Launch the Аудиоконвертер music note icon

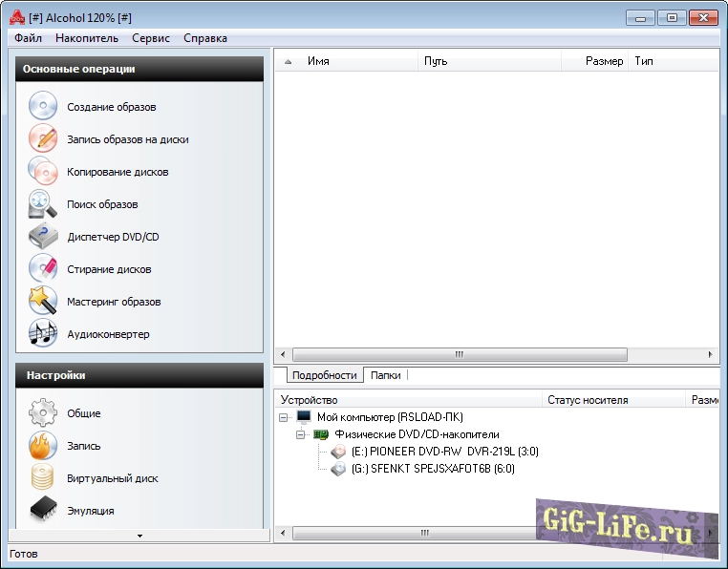coord(43,334)
